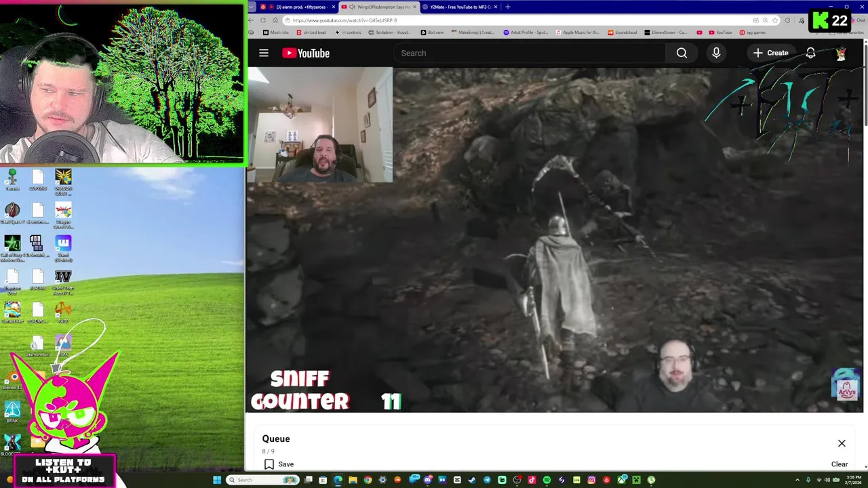The image size is (868, 488).
Task: Go to the YouTube home logo
Action: pyautogui.click(x=306, y=53)
